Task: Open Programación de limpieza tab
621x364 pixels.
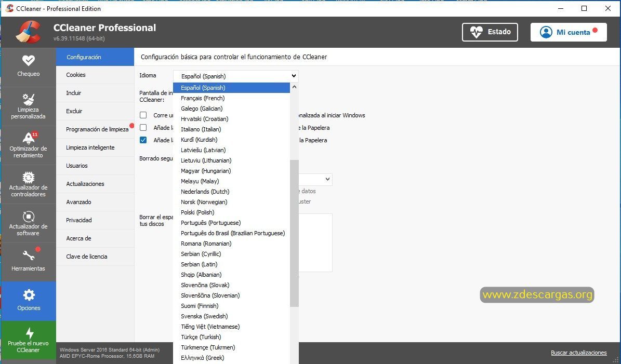Action: coord(95,129)
